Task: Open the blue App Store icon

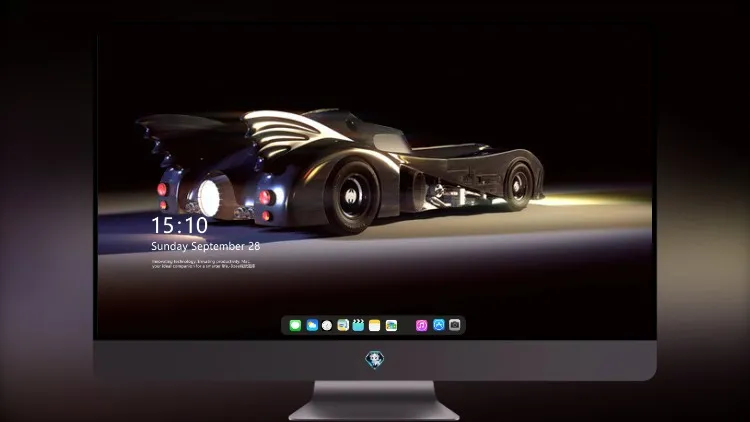Action: point(439,325)
